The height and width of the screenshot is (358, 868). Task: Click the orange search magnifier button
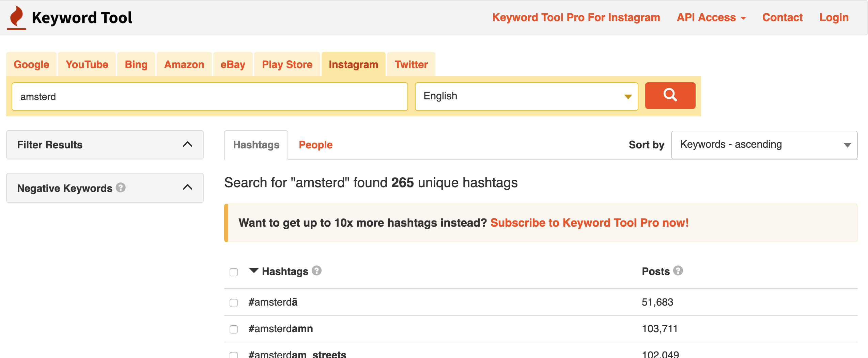point(670,96)
